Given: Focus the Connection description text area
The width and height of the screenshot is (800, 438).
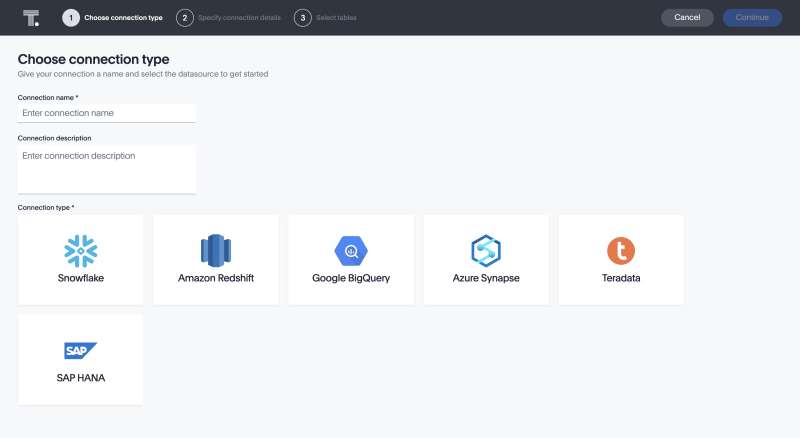Looking at the screenshot, I should click(x=107, y=169).
